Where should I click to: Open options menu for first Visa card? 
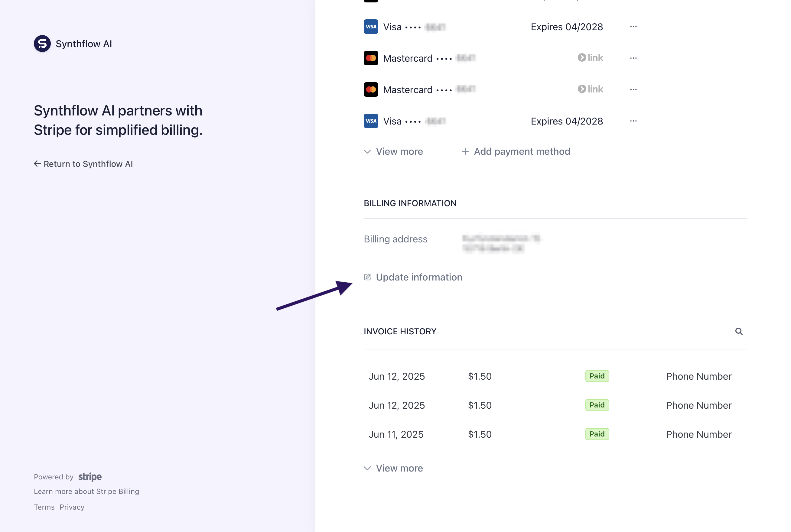[x=633, y=27]
